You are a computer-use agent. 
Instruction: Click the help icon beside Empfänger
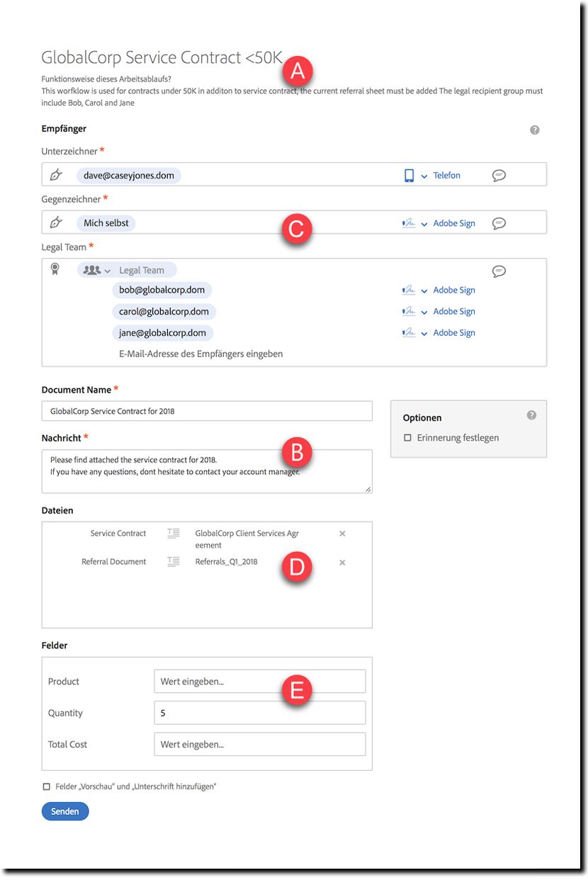[535, 130]
